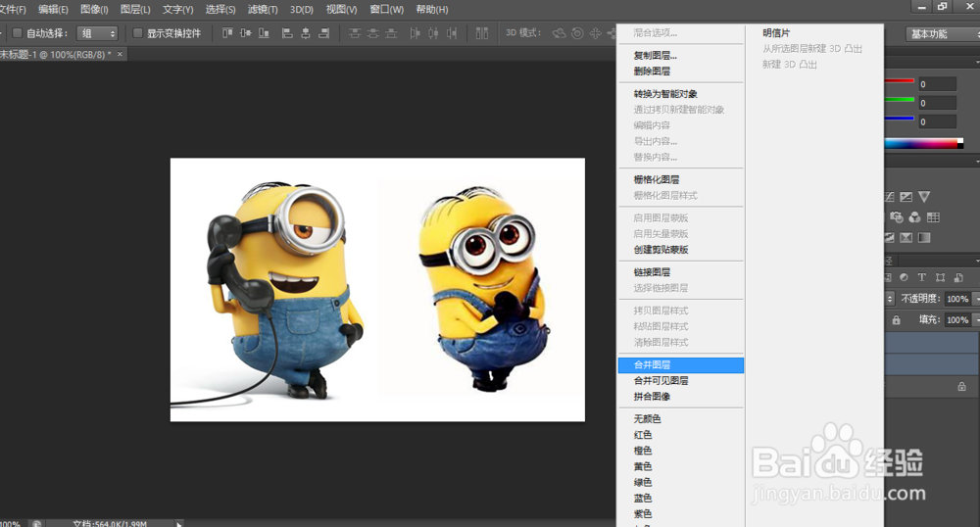This screenshot has height=527, width=980.
Task: Click align right edges icon
Action: point(323,33)
